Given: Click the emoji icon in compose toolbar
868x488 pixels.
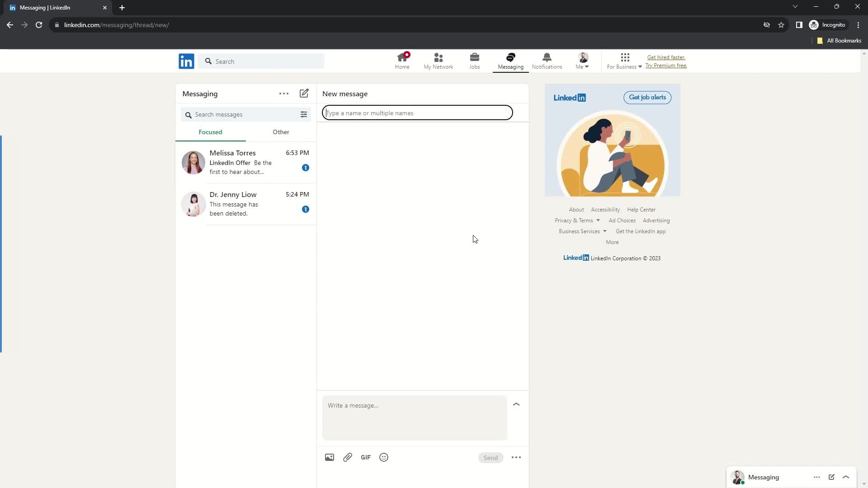Looking at the screenshot, I should (x=384, y=458).
